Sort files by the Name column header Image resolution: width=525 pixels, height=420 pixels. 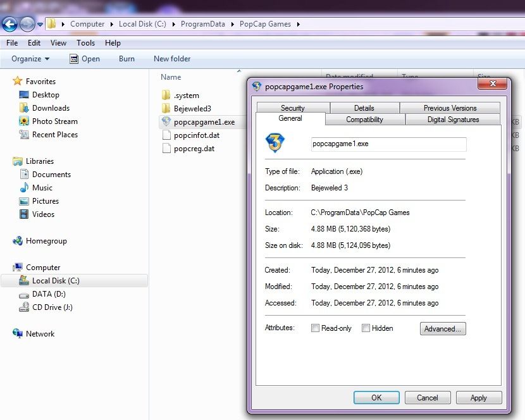click(x=171, y=77)
